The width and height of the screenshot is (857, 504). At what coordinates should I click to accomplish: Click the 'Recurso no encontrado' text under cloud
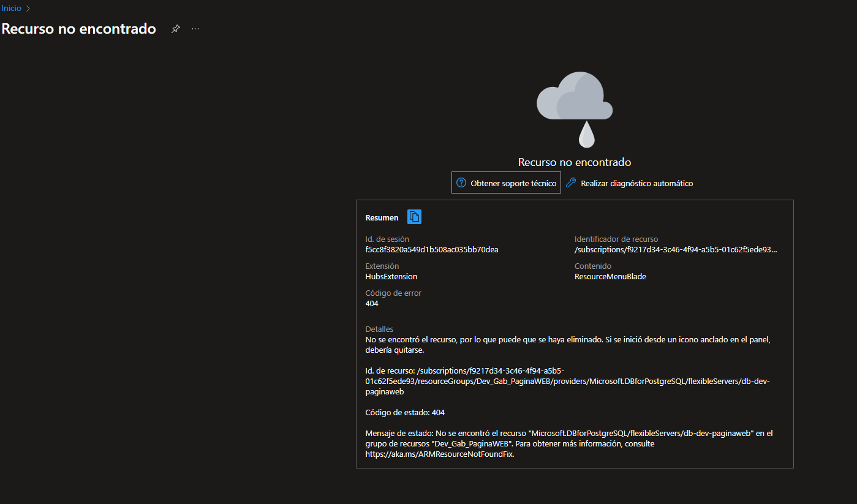tap(575, 162)
